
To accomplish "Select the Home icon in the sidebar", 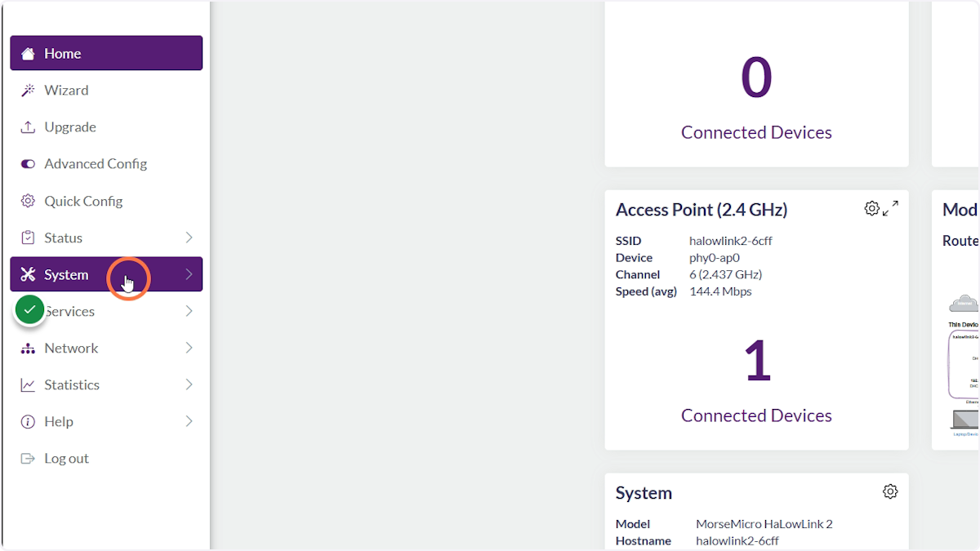I will click(x=28, y=52).
